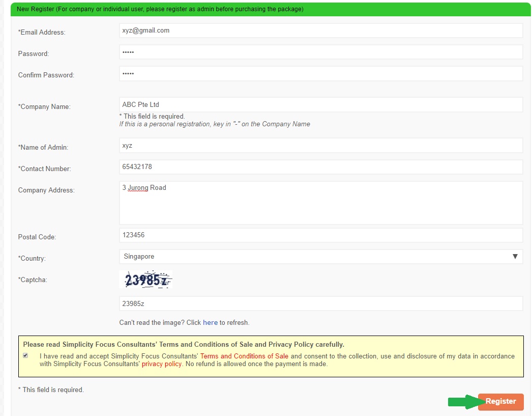This screenshot has height=416, width=532.
Task: Click the '*Contact Number:' label
Action: [44, 169]
